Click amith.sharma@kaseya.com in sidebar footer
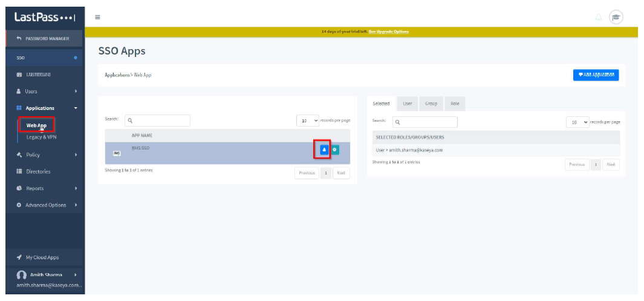Viewport: 644px width, 301px height. 50,285
